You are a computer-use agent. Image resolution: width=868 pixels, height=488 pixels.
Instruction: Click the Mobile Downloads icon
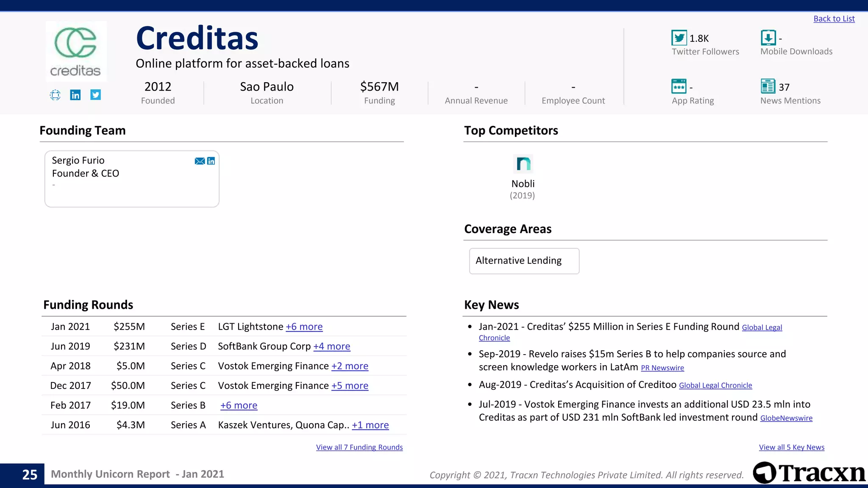[768, 38]
